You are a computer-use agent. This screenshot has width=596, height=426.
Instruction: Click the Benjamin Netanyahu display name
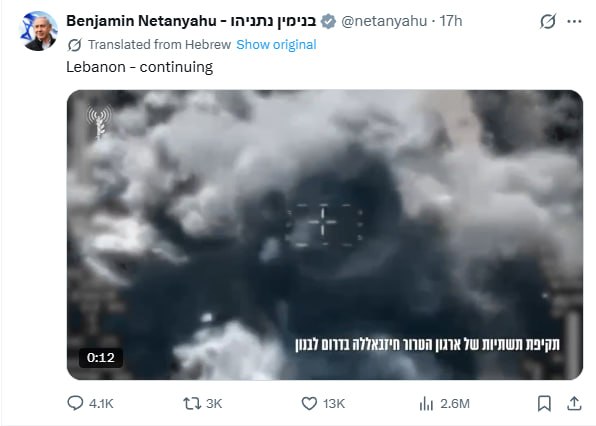[191, 21]
